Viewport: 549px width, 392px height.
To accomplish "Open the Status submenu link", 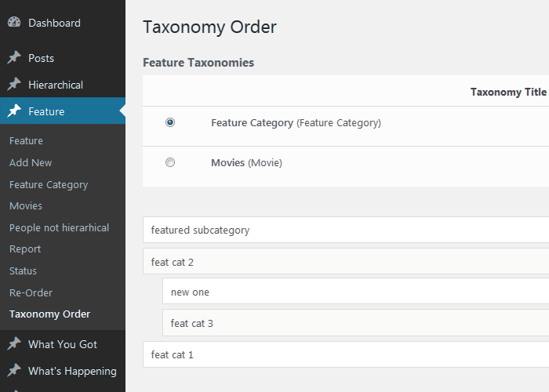I will coord(23,270).
